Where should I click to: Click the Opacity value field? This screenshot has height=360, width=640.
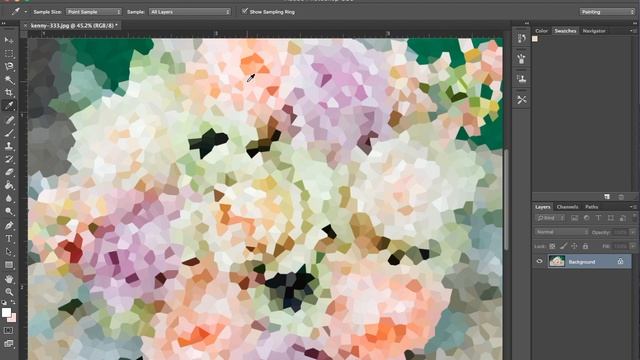point(620,232)
